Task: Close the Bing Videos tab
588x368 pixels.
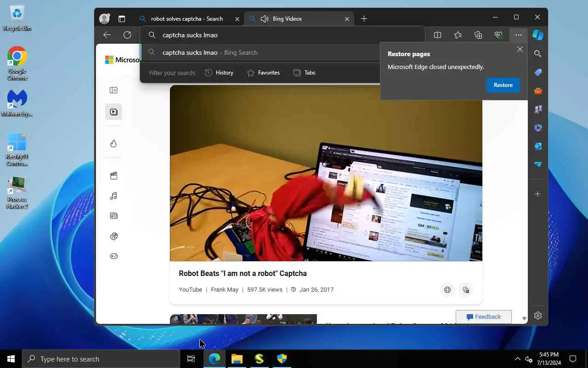Action: coord(347,19)
